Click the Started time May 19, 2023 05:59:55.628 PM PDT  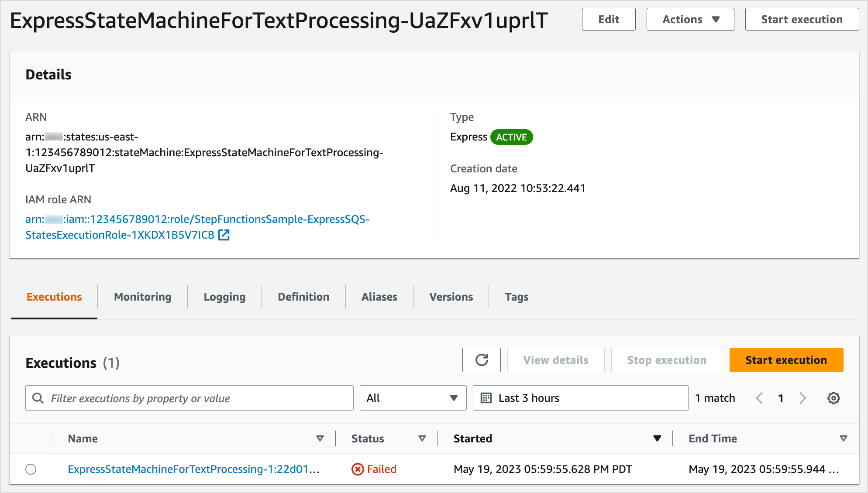click(x=543, y=469)
